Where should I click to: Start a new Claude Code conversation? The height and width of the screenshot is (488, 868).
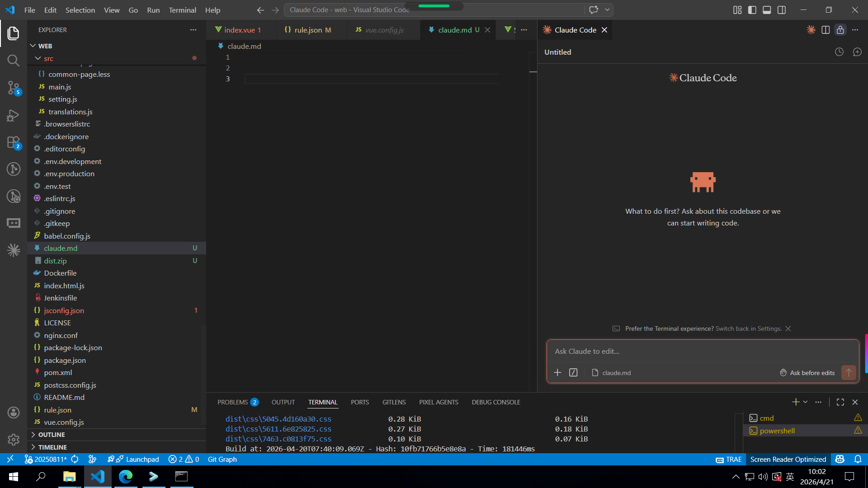(x=857, y=52)
